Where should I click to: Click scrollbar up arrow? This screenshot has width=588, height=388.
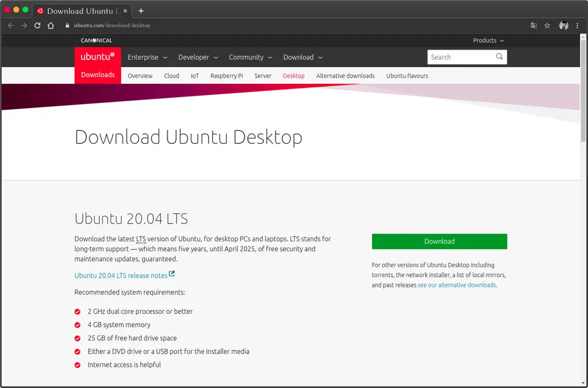(583, 37)
